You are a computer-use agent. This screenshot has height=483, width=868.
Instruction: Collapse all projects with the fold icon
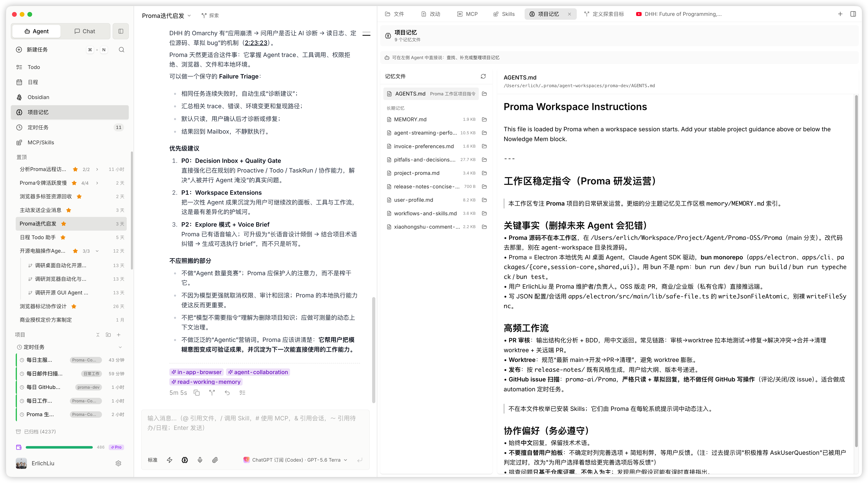point(98,335)
